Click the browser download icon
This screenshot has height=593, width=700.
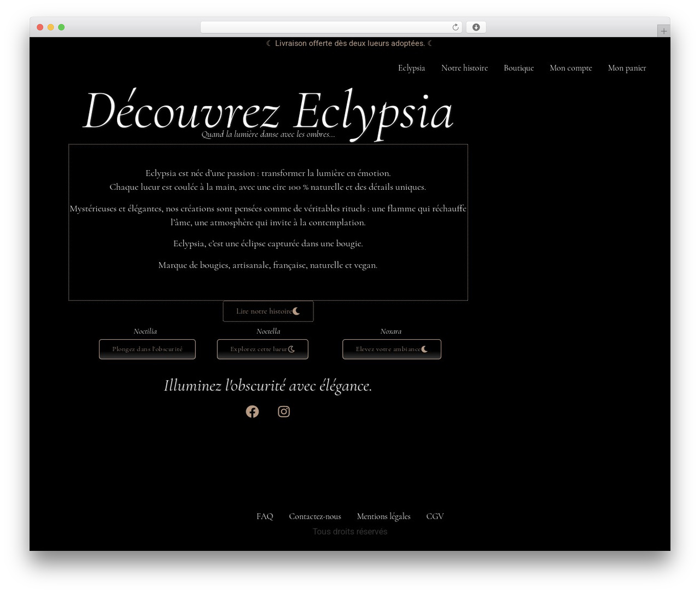coord(476,27)
